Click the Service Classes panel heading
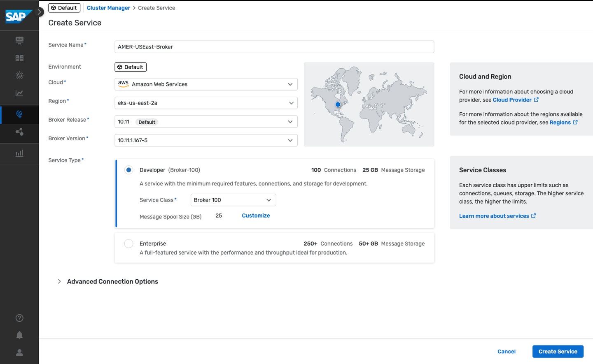The image size is (593, 364). (483, 170)
